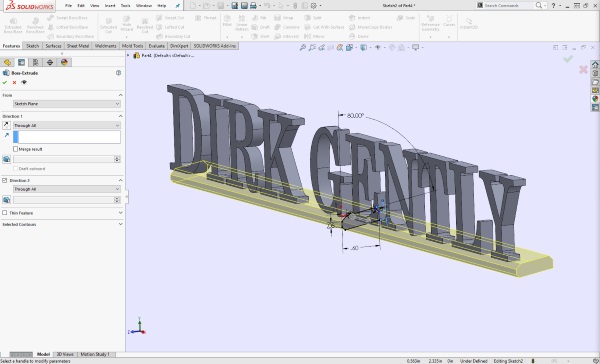This screenshot has width=600, height=364.
Task: Open Boss-Extrude help icon
Action: 118,73
